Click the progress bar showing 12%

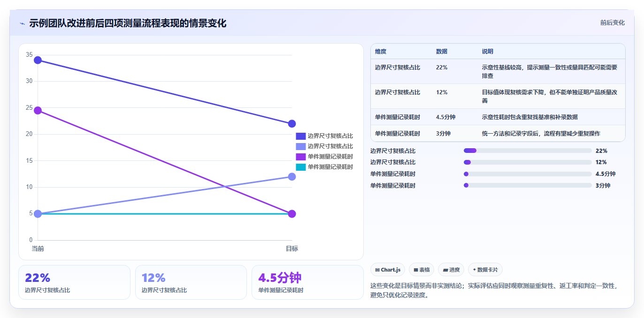[528, 162]
